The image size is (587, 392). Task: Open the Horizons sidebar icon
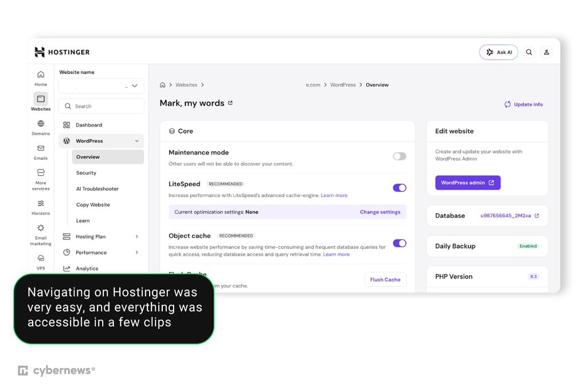click(x=41, y=203)
